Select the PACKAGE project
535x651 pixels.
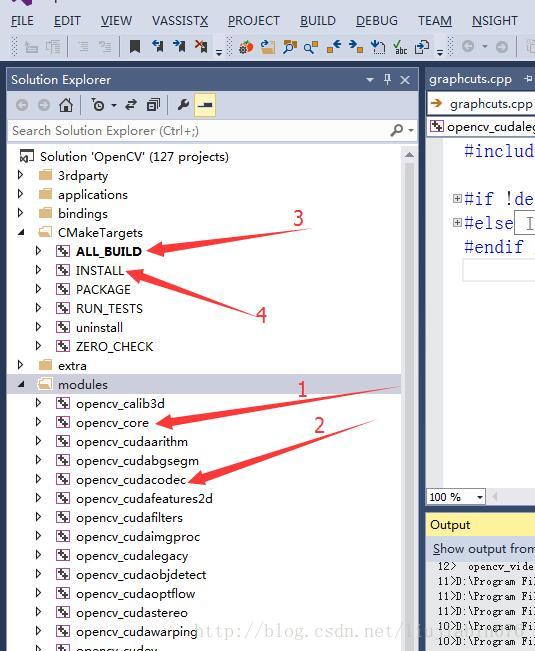pyautogui.click(x=103, y=289)
